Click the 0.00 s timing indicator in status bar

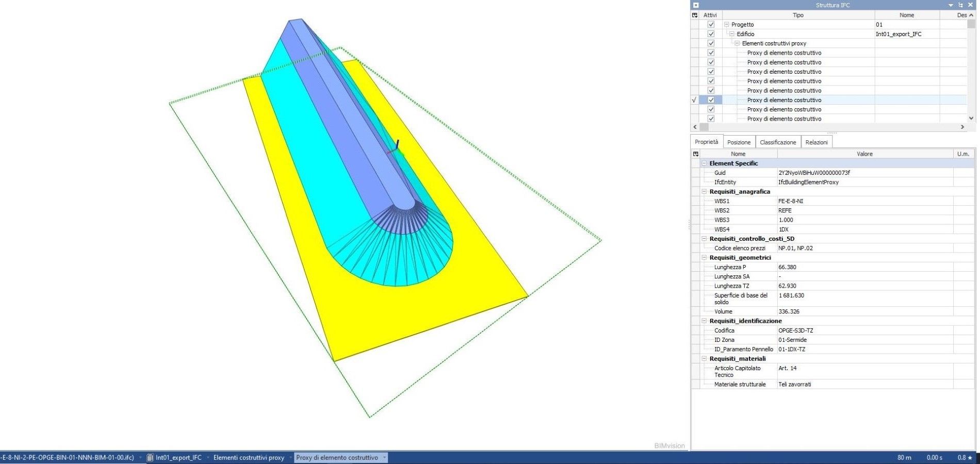pos(934,457)
